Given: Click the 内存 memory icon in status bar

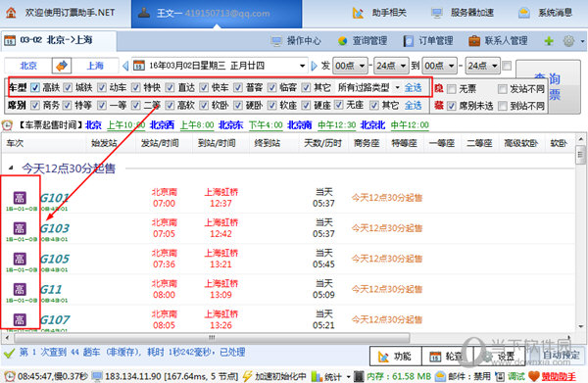Looking at the screenshot, I should [x=359, y=376].
